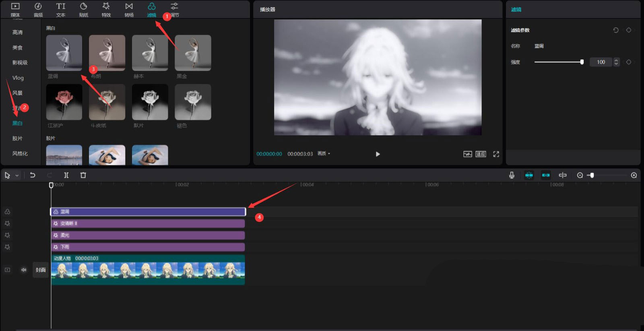Split the clip at playhead
The width and height of the screenshot is (644, 331).
(x=66, y=175)
